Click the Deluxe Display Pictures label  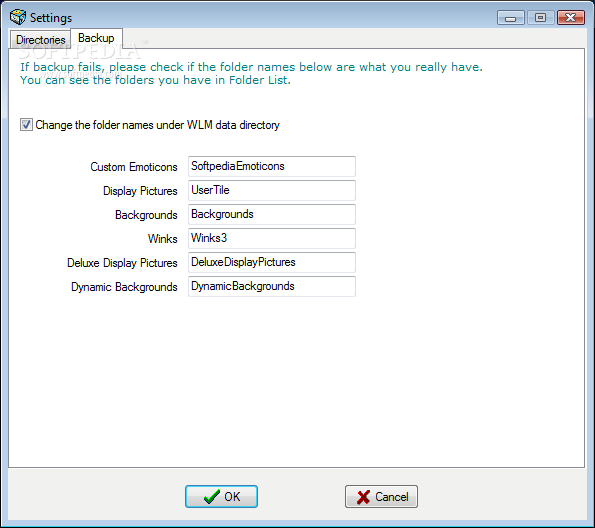pos(122,263)
